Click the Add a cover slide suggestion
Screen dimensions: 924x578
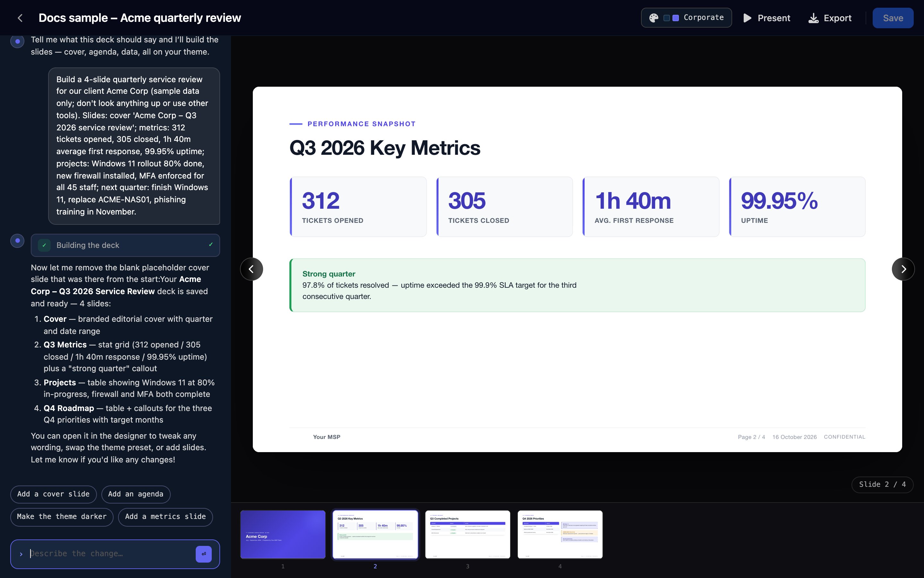54,494
